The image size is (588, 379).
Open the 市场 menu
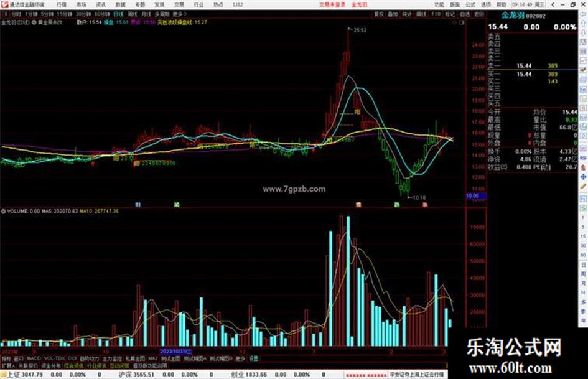coord(81,4)
